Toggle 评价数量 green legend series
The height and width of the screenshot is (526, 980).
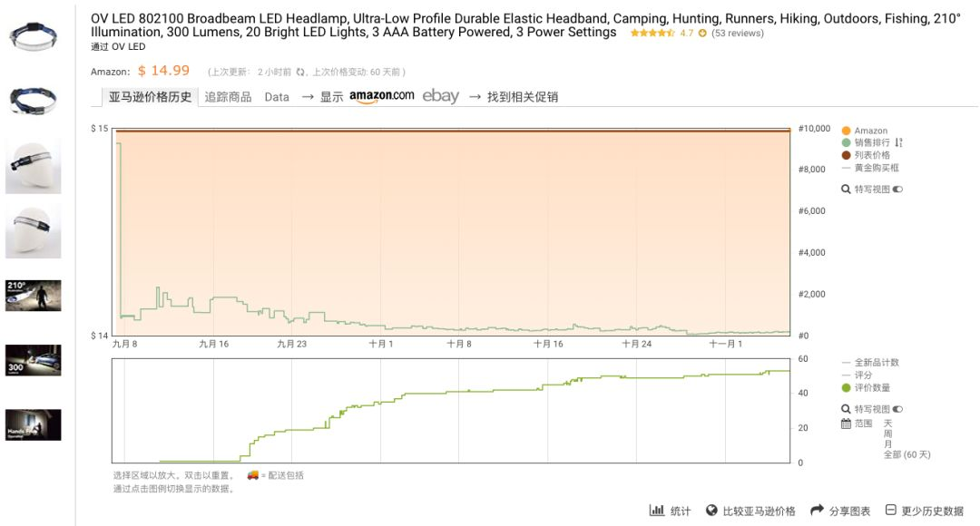[x=867, y=388]
